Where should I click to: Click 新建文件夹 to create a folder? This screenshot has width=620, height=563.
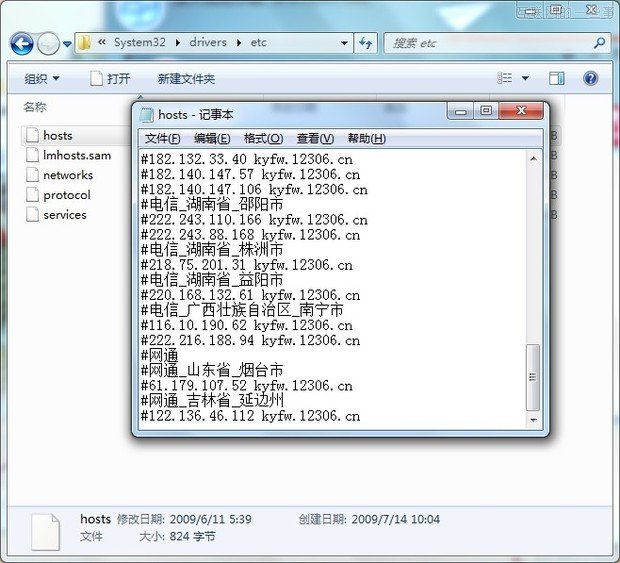point(186,79)
